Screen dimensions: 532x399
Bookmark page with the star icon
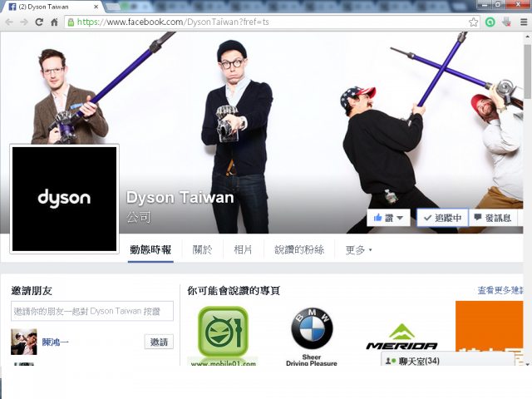(473, 22)
